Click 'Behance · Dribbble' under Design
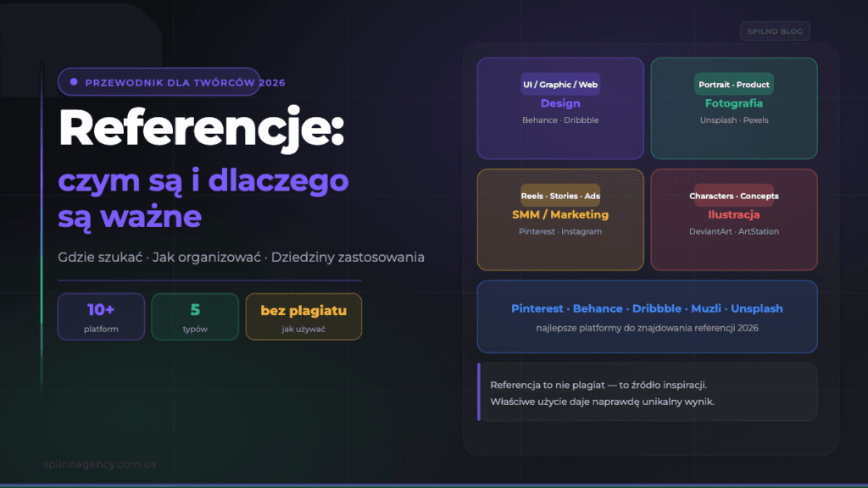This screenshot has height=488, width=868. 560,120
